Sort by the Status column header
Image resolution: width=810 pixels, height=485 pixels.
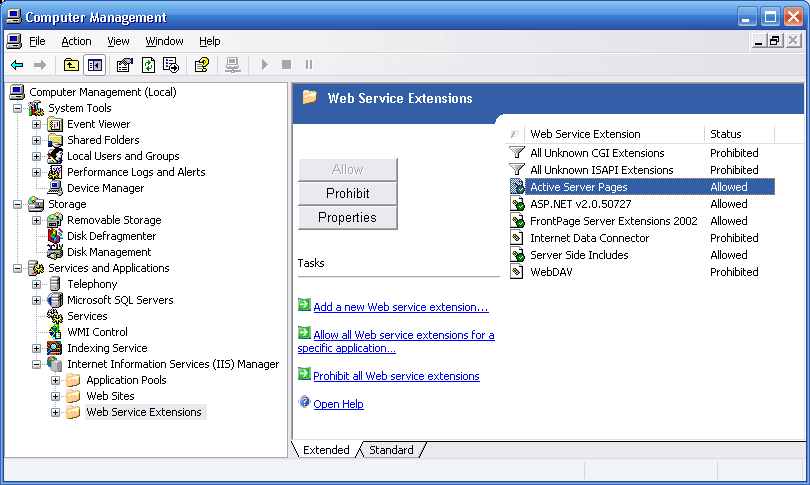tap(739, 134)
